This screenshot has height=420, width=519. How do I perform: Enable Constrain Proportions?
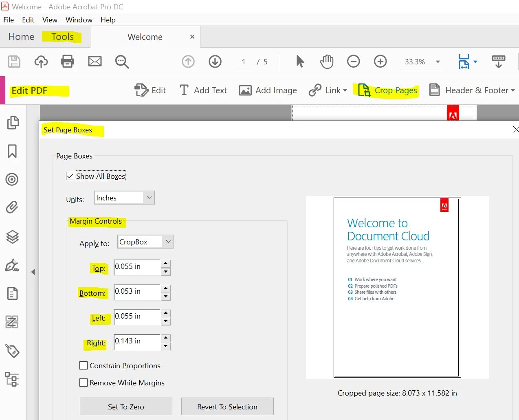(x=84, y=365)
